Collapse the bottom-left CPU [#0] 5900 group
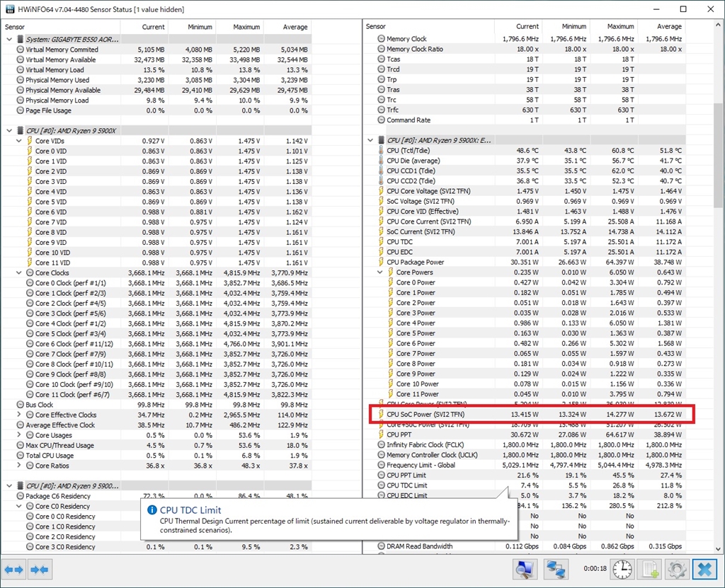This screenshot has width=725, height=588. 9,486
